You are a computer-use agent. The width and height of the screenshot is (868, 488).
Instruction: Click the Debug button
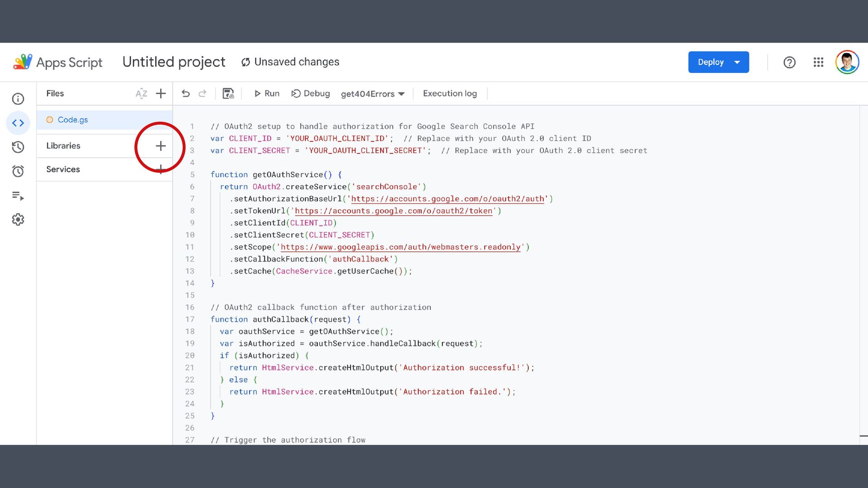tap(311, 94)
